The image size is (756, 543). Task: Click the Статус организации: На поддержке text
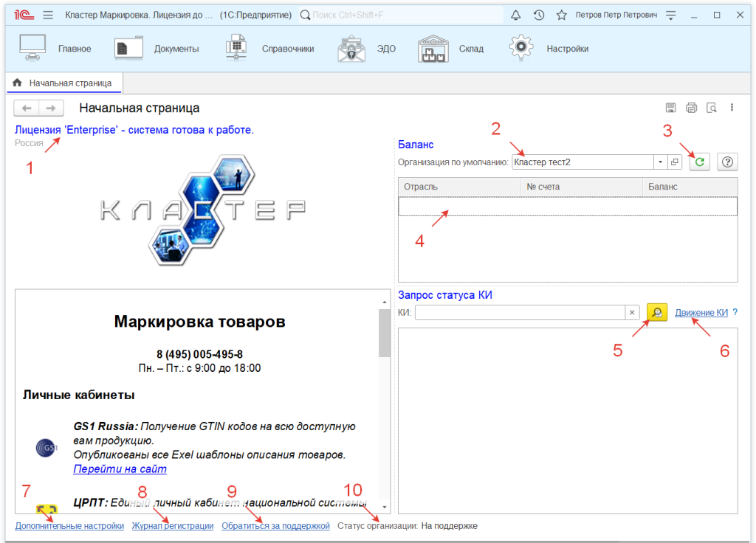click(408, 525)
